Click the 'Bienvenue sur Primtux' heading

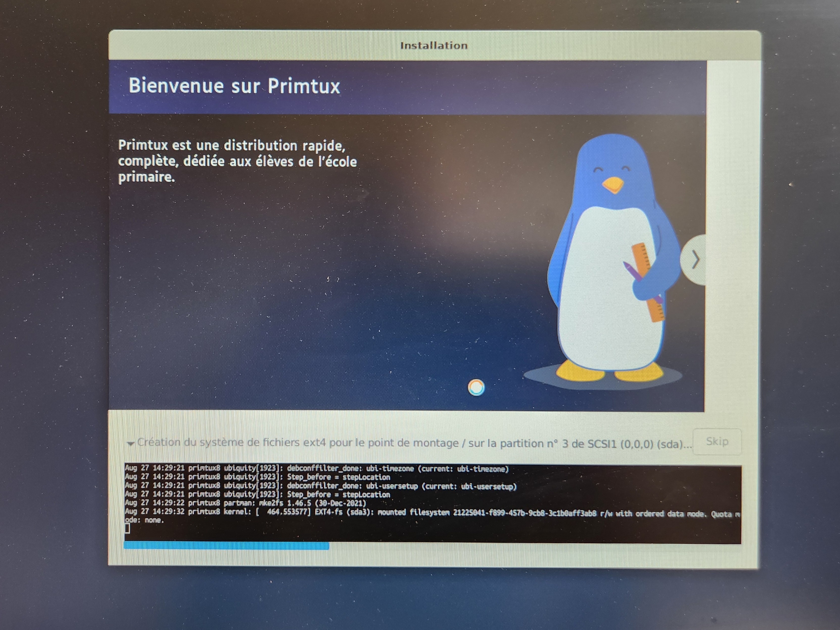[x=234, y=86]
